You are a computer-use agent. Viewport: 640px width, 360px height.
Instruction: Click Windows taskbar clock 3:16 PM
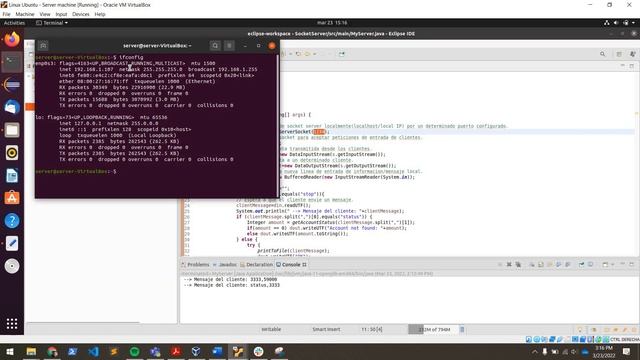pyautogui.click(x=604, y=351)
